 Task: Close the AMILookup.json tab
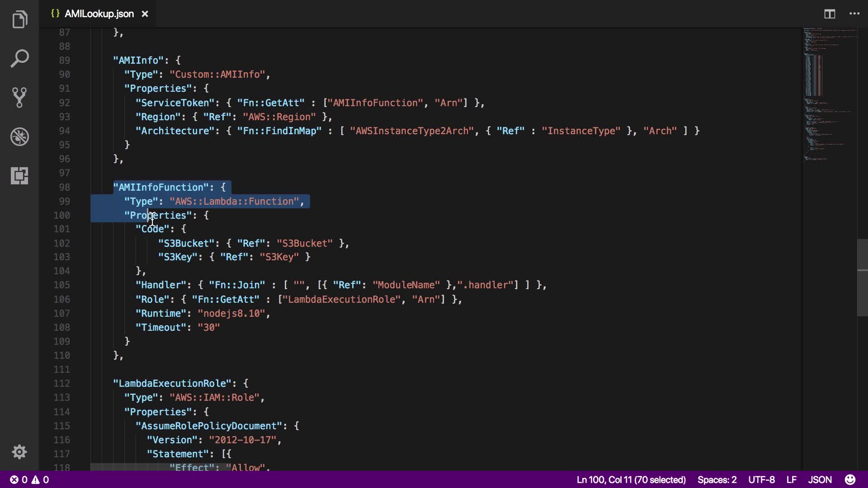point(145,14)
